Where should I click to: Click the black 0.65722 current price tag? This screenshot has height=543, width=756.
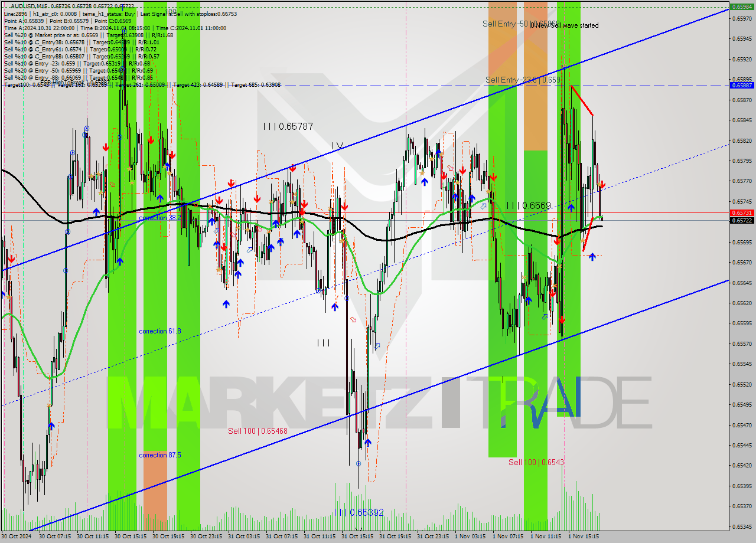click(x=742, y=220)
